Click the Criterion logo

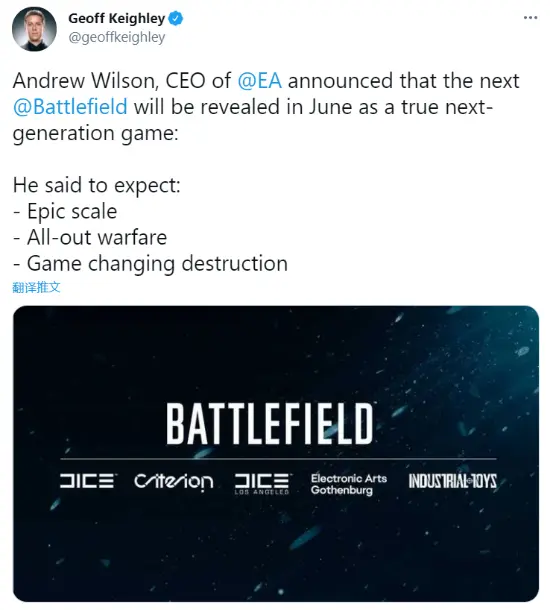click(174, 482)
